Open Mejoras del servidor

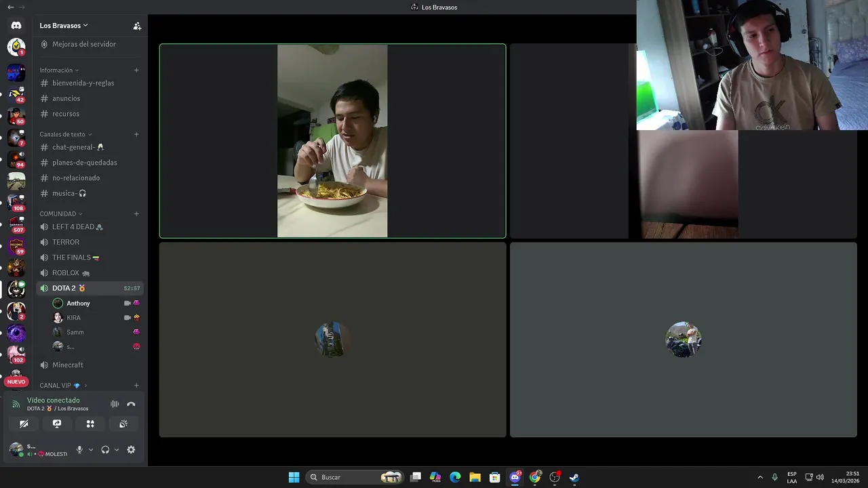[x=84, y=44]
